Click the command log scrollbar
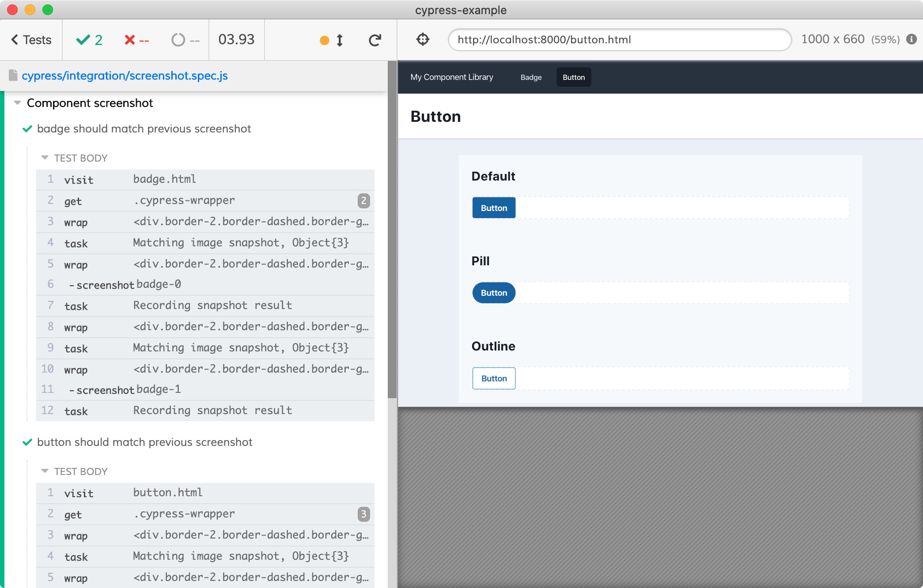 392,230
